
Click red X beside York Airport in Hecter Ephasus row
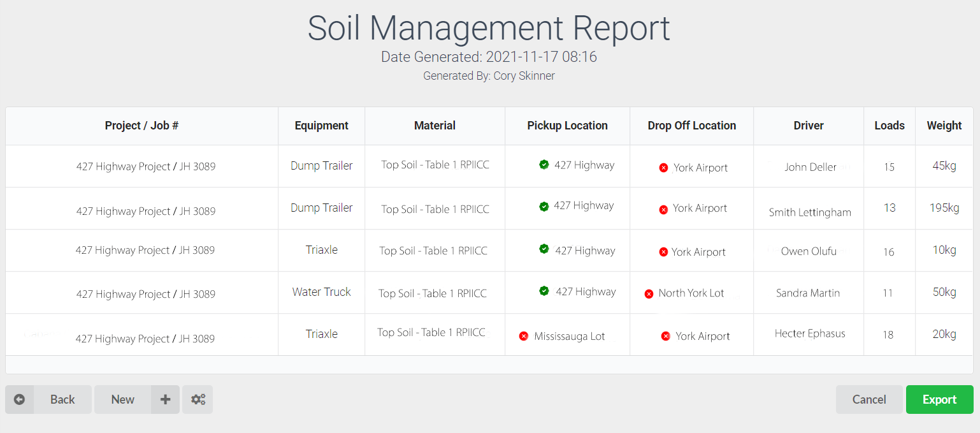pos(665,336)
